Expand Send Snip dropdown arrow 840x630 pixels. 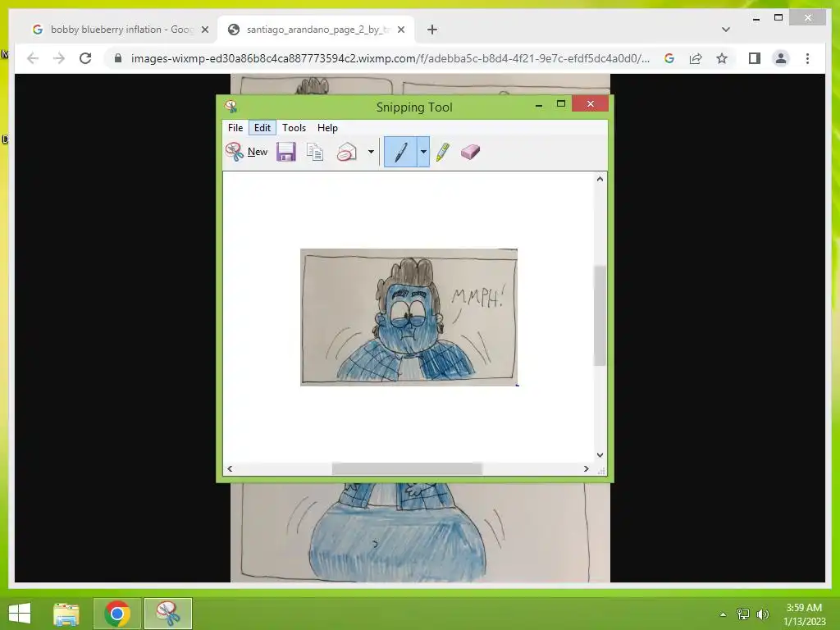371,152
